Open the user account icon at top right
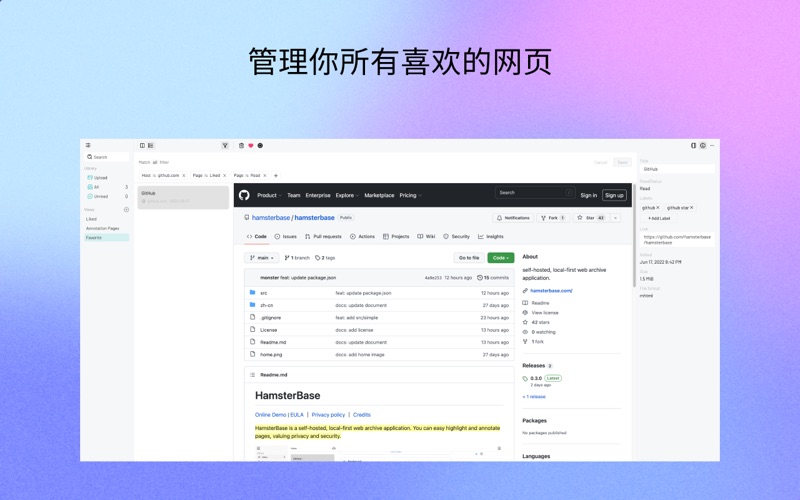Viewport: 800px width, 500px height. (703, 145)
